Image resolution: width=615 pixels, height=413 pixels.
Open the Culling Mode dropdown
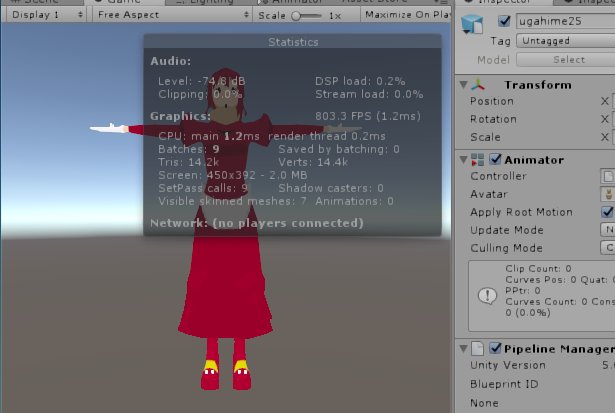(608, 248)
